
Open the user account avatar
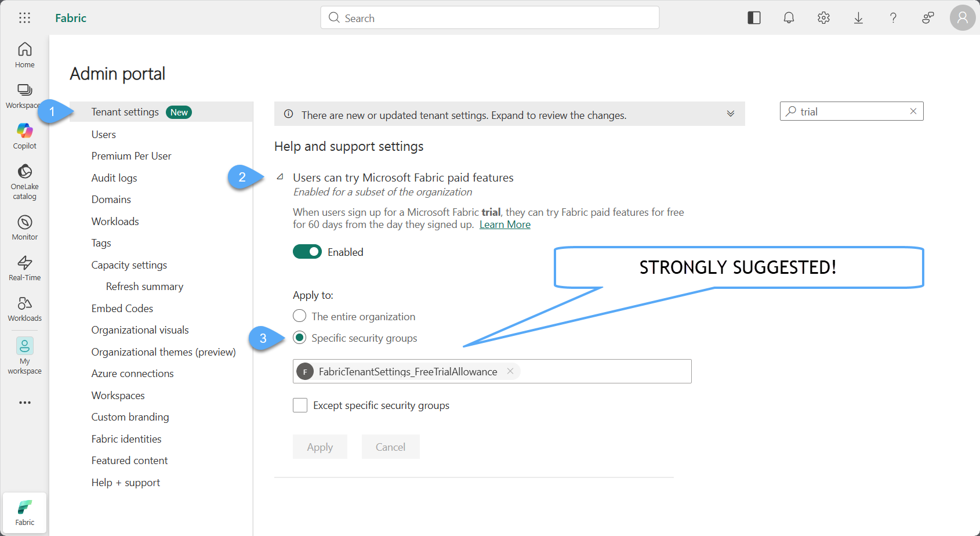point(963,18)
